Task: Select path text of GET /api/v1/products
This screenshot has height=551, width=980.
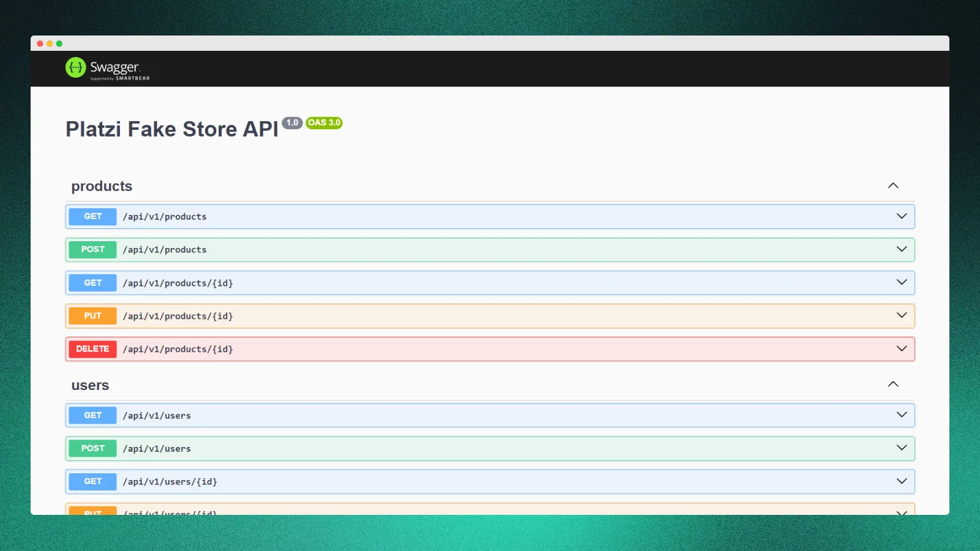Action: pyautogui.click(x=165, y=217)
